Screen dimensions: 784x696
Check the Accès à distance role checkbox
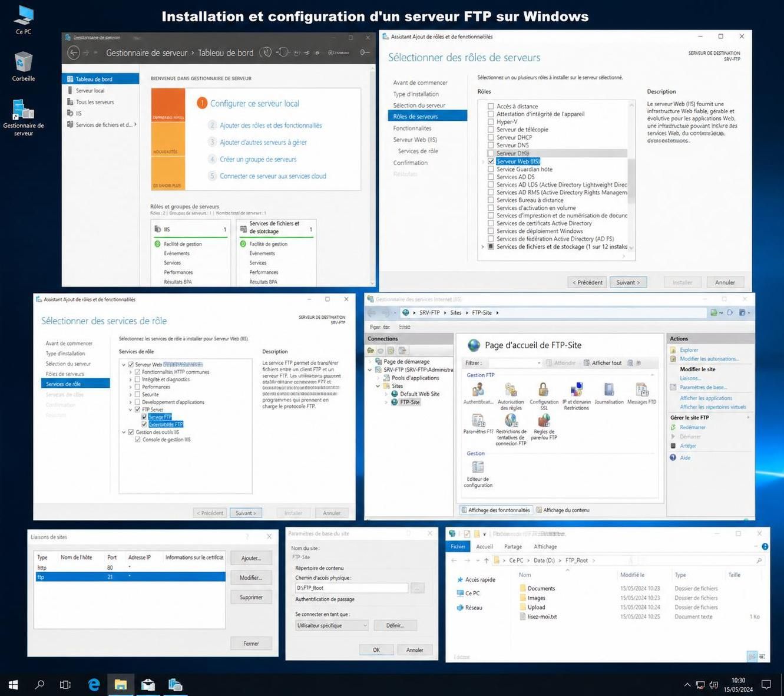[491, 106]
